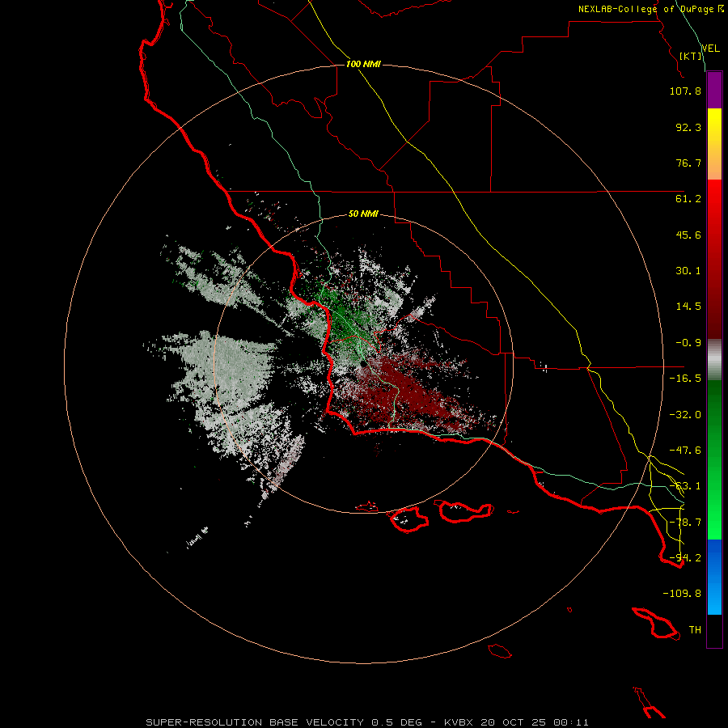
Task: Click the 107.8 velocity scale value
Action: [685, 91]
